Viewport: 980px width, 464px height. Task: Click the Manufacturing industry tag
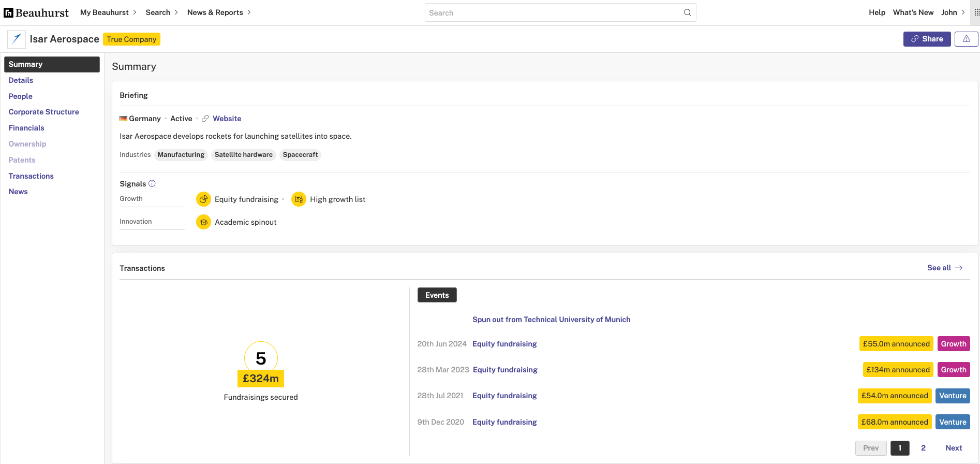pos(181,155)
